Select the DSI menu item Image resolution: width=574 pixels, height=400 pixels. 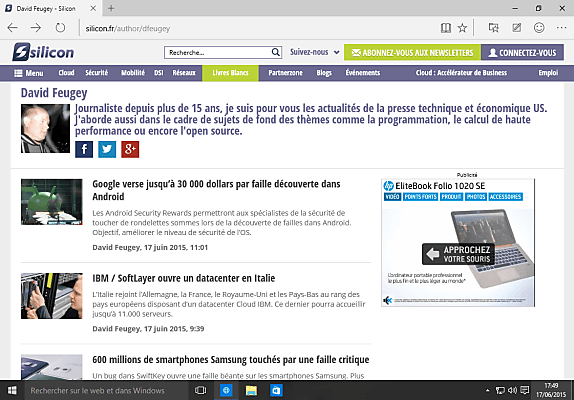click(159, 73)
